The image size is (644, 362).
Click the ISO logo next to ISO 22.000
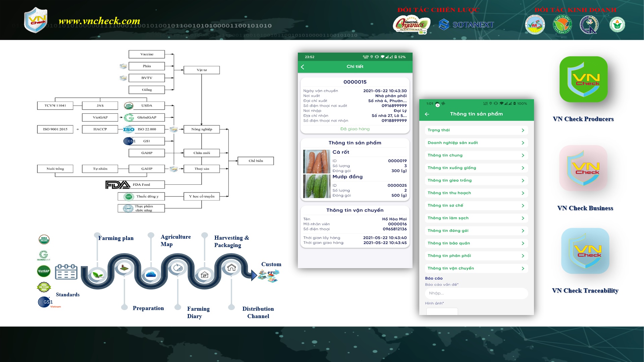129,129
